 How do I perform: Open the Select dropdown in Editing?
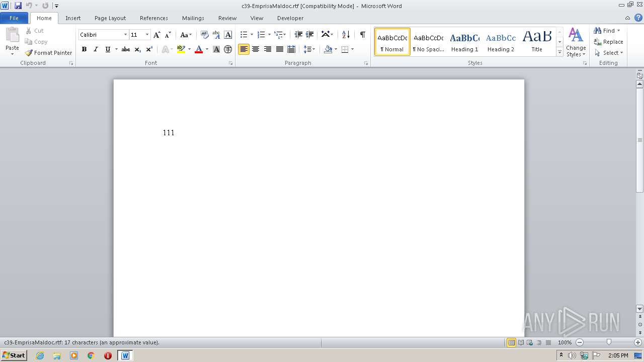click(x=609, y=53)
